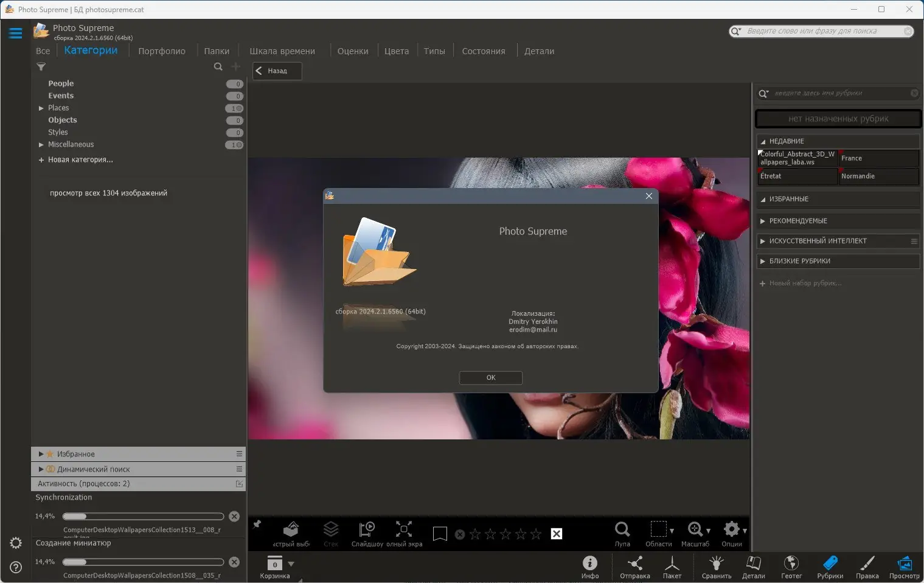Image resolution: width=924 pixels, height=583 pixels.
Task: Click the Synchronization progress bar
Action: pos(144,517)
